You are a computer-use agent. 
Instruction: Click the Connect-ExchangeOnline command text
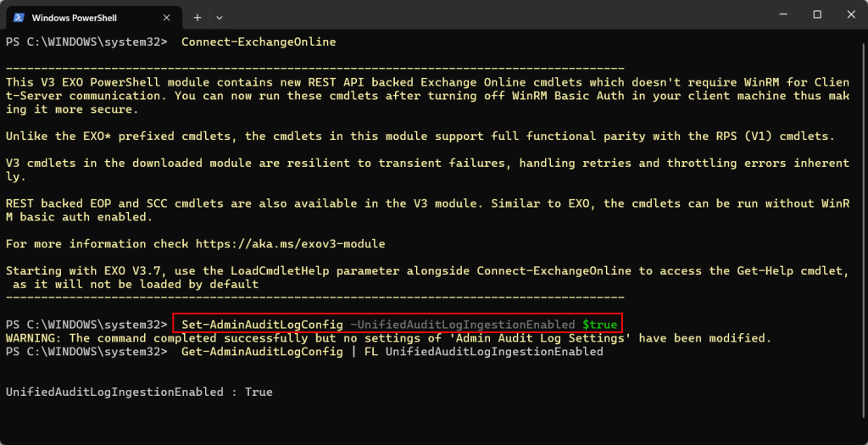(x=259, y=42)
